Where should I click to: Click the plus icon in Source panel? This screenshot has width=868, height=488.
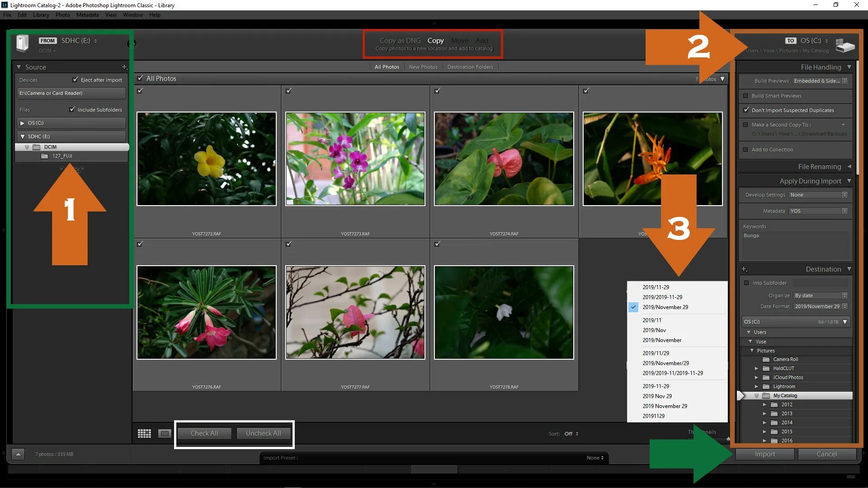124,67
